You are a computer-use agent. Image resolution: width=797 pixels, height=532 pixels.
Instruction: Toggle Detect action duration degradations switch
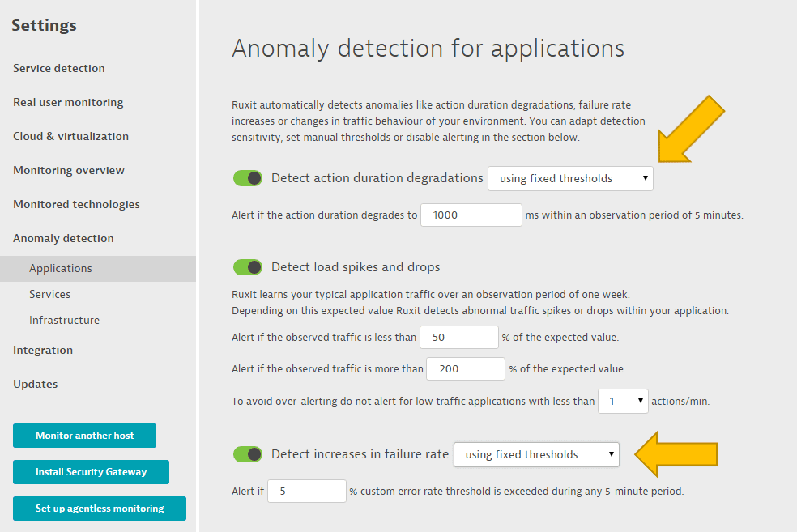coord(248,178)
